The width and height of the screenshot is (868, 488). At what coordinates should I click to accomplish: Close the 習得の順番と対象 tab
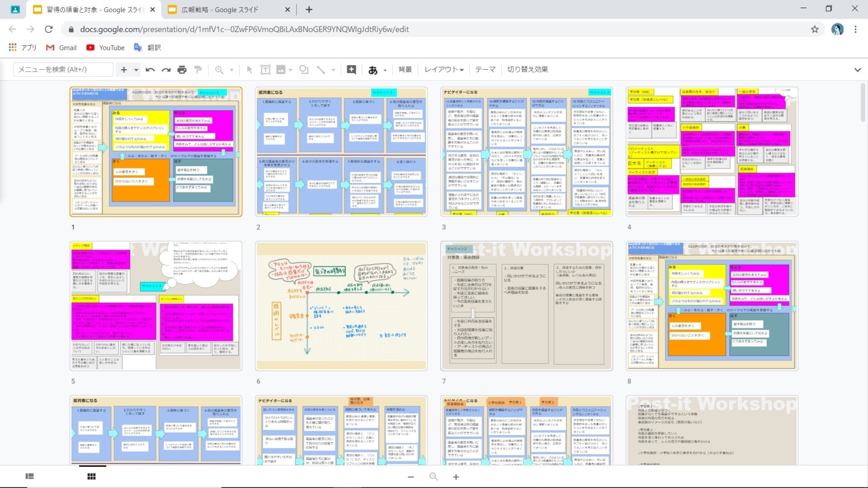tap(153, 10)
